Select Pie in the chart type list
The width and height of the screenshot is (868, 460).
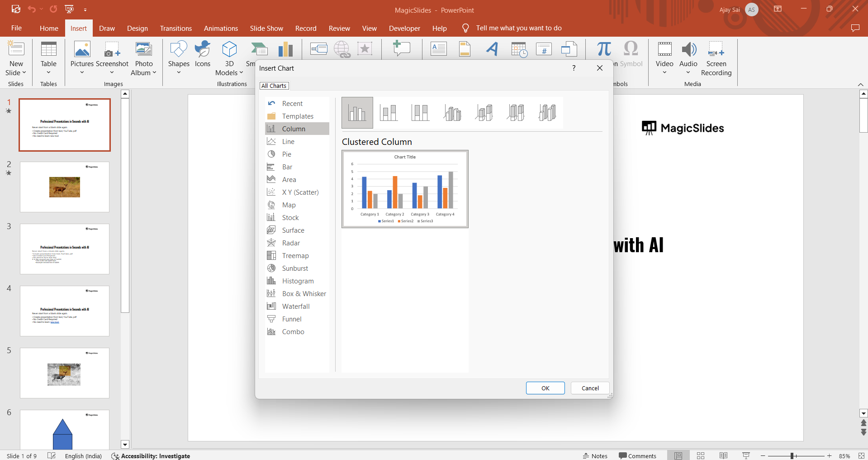(x=286, y=154)
